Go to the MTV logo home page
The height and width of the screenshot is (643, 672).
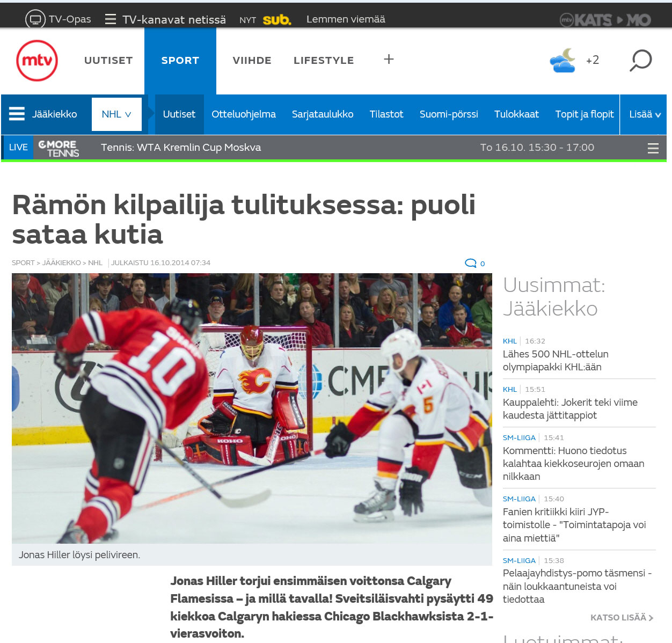tap(37, 61)
